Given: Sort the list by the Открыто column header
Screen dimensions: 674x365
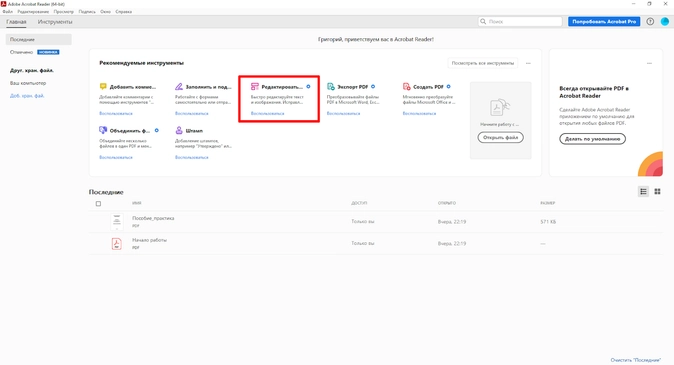Looking at the screenshot, I should [x=447, y=203].
